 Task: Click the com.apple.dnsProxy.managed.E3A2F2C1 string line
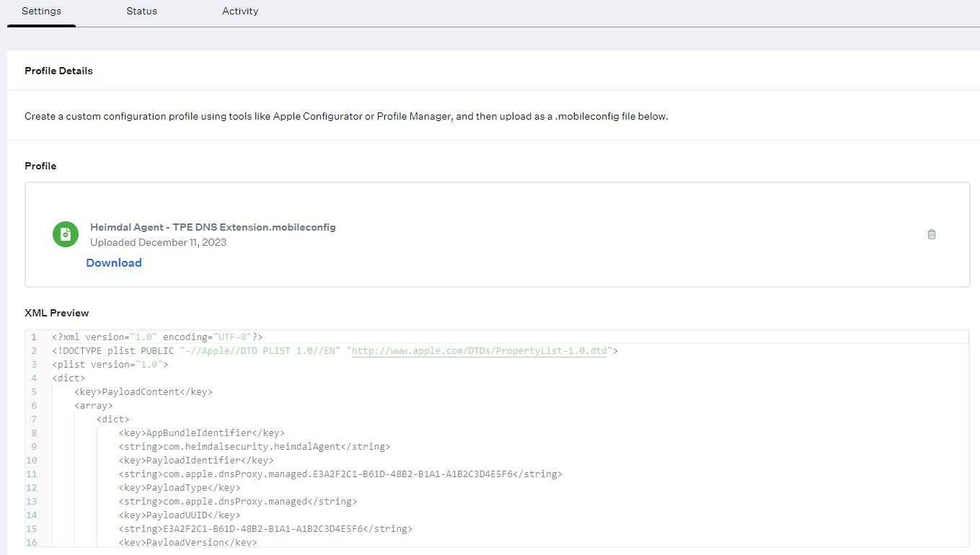340,474
